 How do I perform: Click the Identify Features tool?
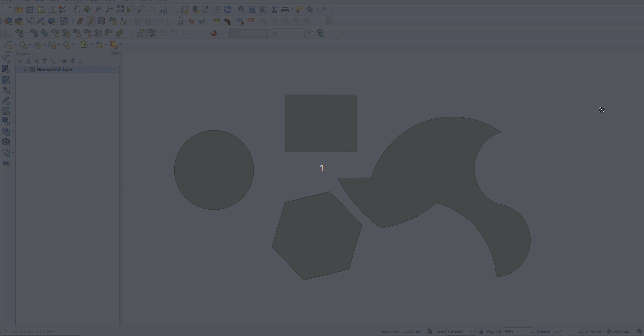click(241, 9)
